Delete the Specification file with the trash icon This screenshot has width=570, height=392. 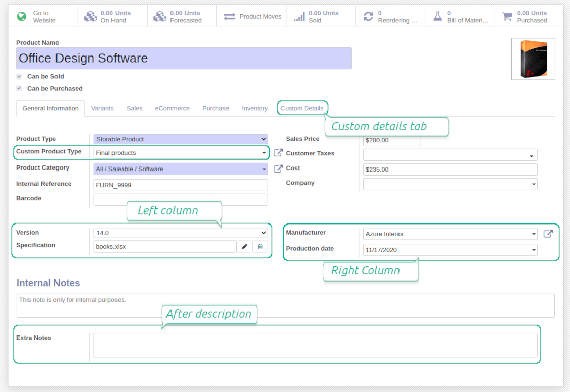(x=261, y=246)
